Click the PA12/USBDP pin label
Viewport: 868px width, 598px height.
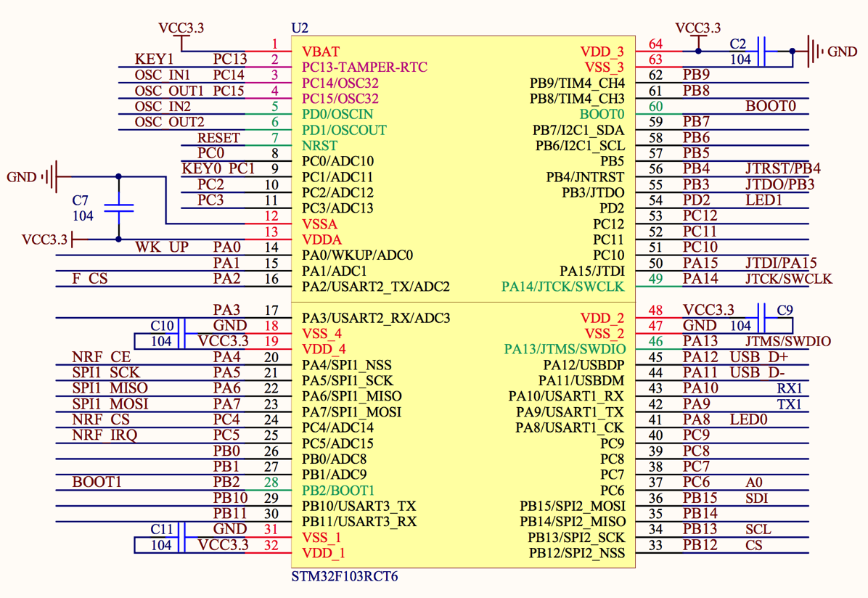pyautogui.click(x=584, y=365)
